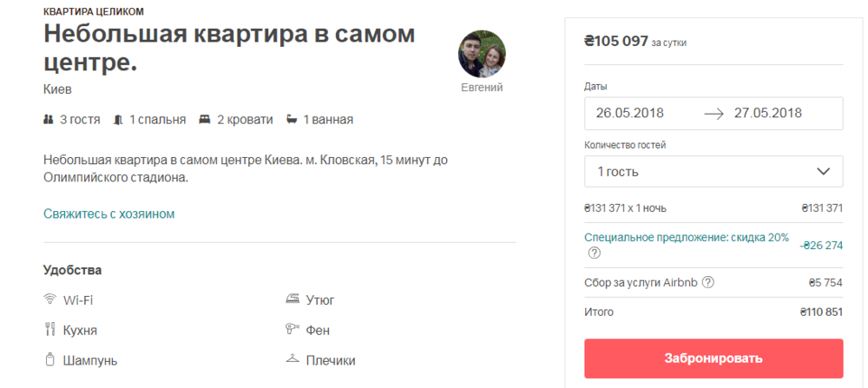The image size is (868, 388).
Task: Click the chevron arrow in guests selector
Action: point(824,172)
